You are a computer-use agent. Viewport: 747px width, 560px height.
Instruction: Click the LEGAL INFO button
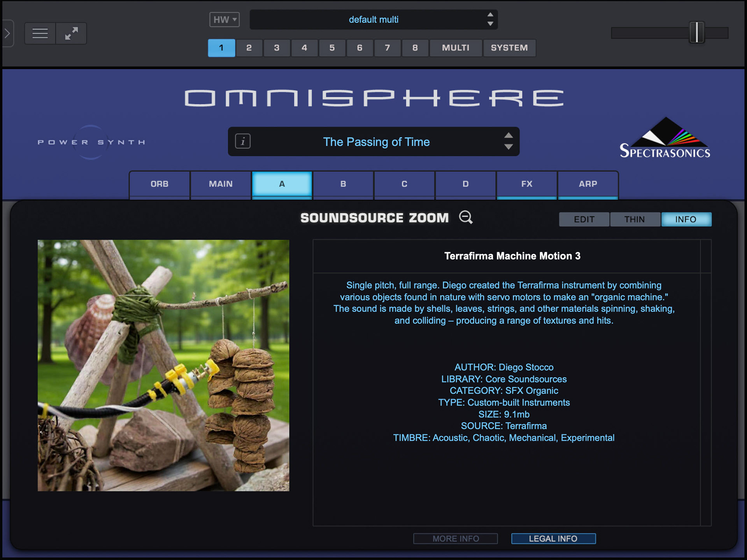pos(553,539)
